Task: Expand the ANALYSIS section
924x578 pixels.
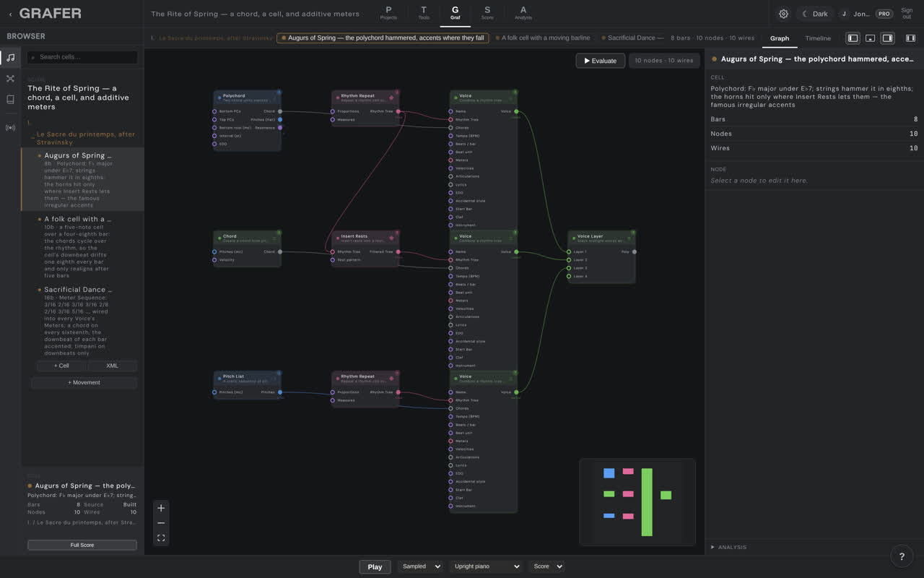Action: [x=729, y=547]
